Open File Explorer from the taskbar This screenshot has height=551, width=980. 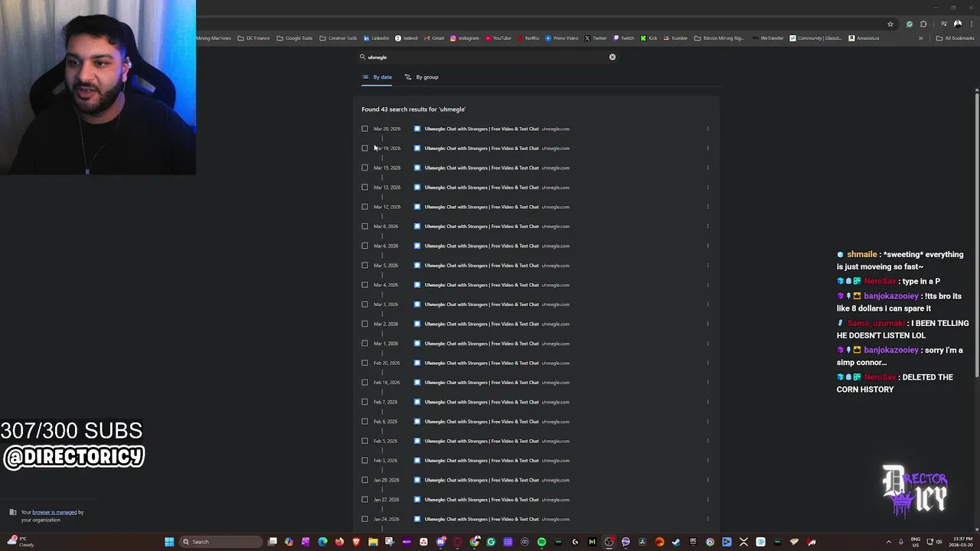click(x=373, y=542)
